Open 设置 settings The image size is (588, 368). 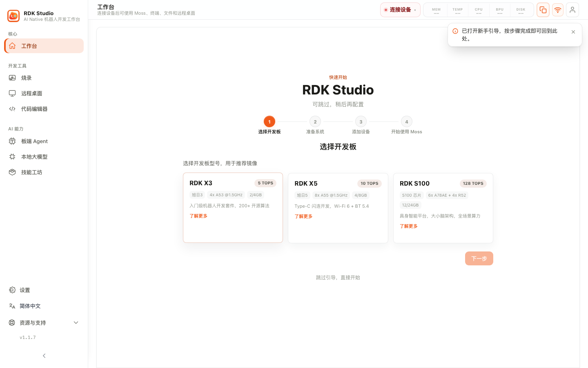44,290
